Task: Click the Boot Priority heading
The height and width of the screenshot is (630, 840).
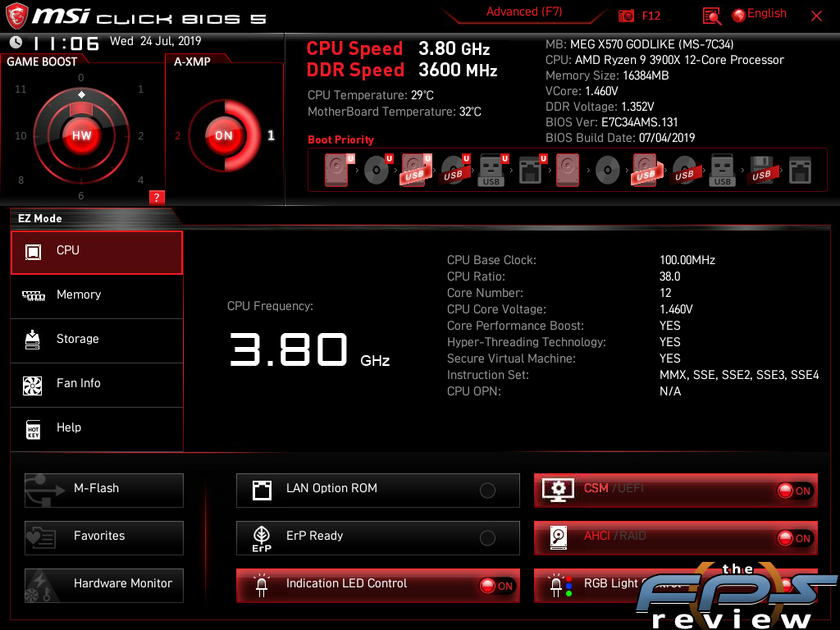Action: [340, 139]
